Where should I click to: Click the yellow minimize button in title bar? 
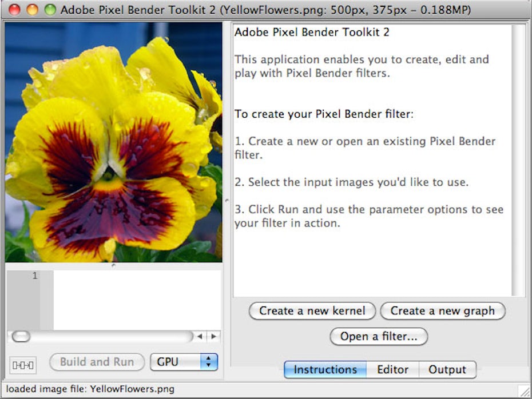tap(33, 10)
